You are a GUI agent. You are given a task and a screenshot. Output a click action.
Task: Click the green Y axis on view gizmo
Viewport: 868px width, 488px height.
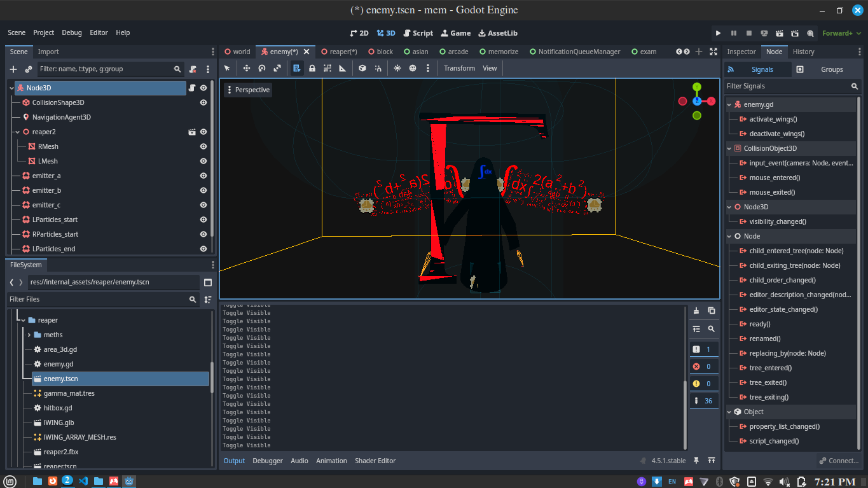point(697,87)
